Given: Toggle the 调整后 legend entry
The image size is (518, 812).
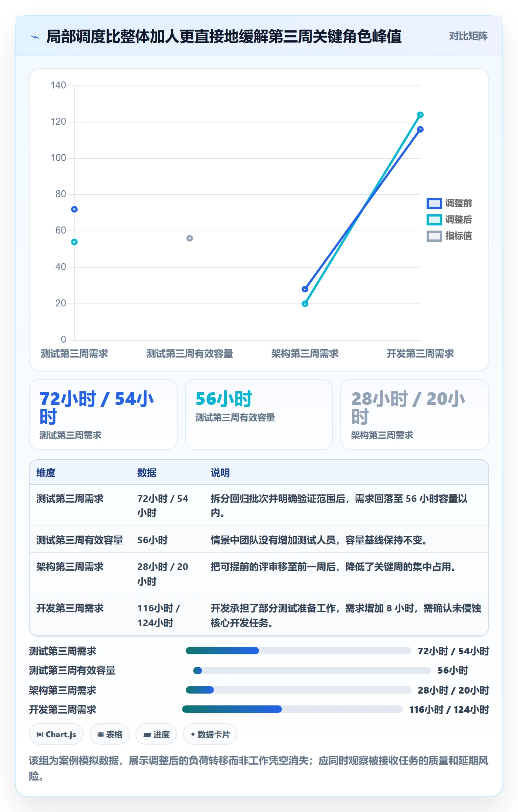Looking at the screenshot, I should pyautogui.click(x=449, y=219).
